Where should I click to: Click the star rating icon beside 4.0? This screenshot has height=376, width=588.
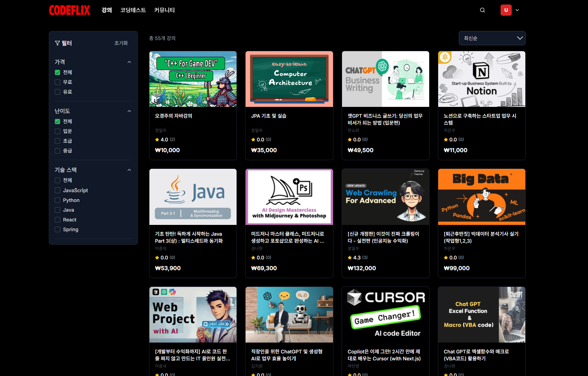[157, 140]
